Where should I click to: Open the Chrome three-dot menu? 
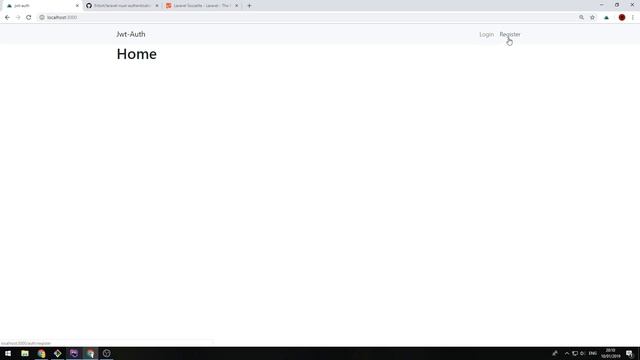coord(633,18)
